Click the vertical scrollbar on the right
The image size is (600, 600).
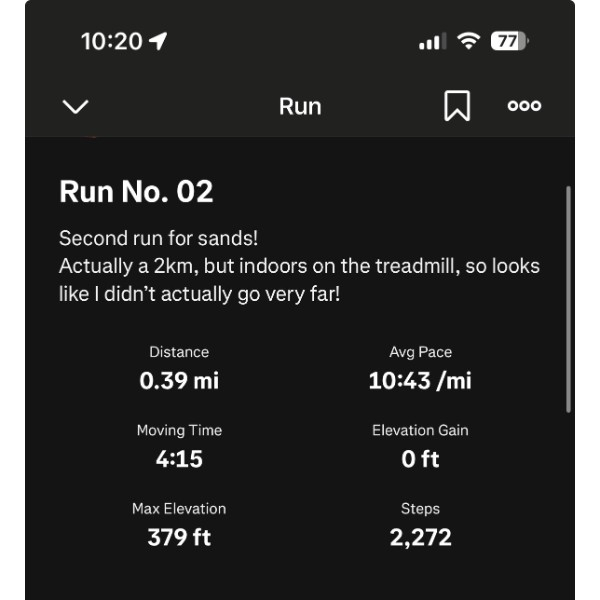coord(568,298)
